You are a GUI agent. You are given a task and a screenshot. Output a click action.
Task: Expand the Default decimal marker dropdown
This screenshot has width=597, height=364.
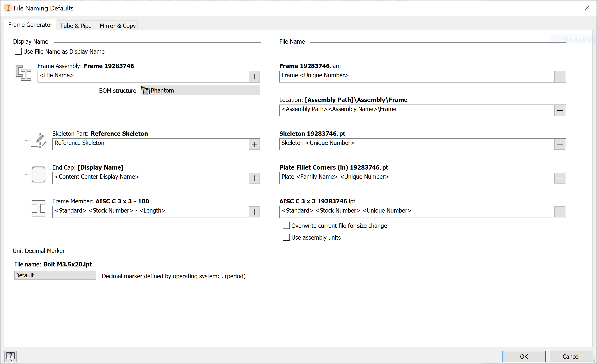(55, 275)
